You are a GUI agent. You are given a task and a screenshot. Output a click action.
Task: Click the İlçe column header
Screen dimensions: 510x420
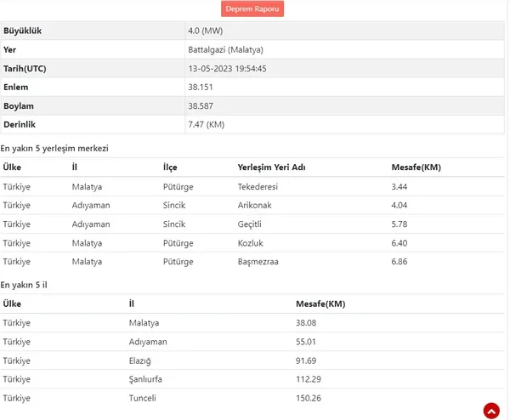coord(170,167)
